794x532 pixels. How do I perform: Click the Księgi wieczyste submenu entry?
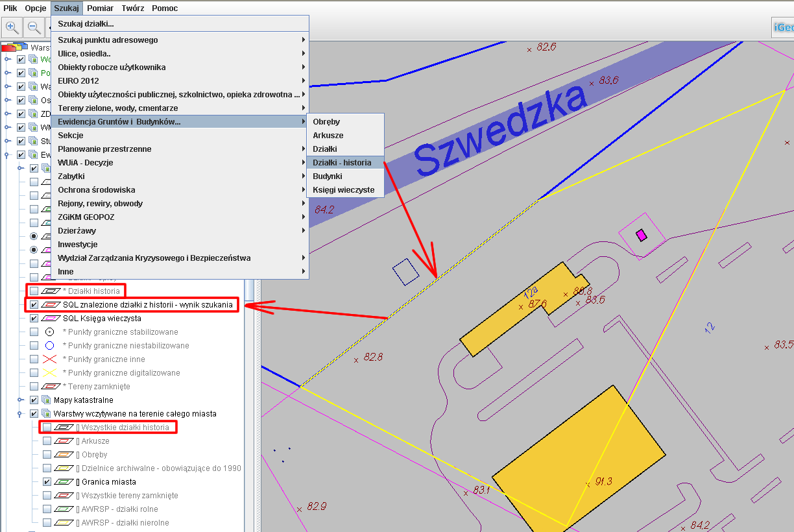343,190
